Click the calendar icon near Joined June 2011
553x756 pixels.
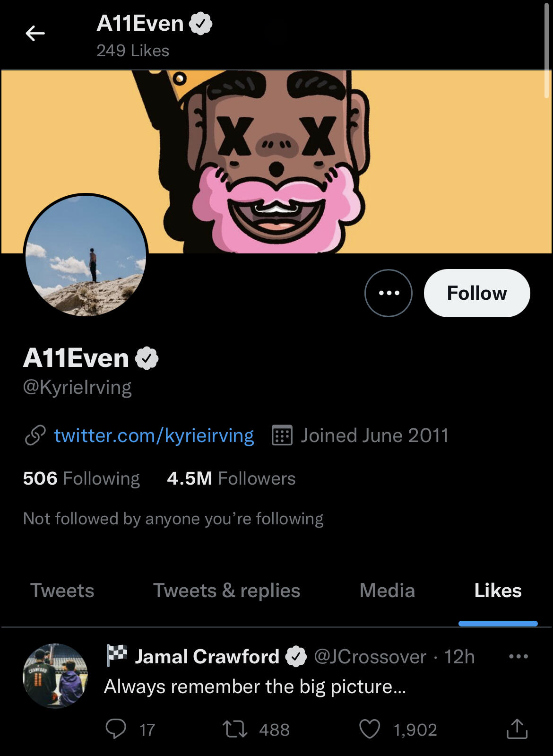[282, 435]
